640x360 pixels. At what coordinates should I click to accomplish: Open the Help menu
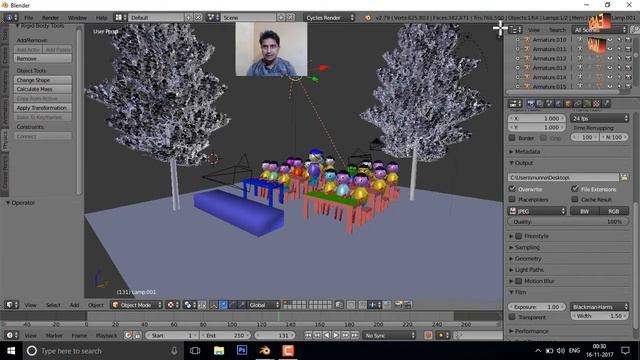pos(101,18)
